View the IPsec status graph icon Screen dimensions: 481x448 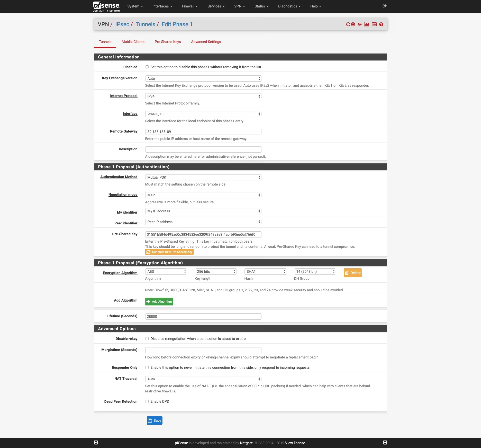[x=367, y=24]
